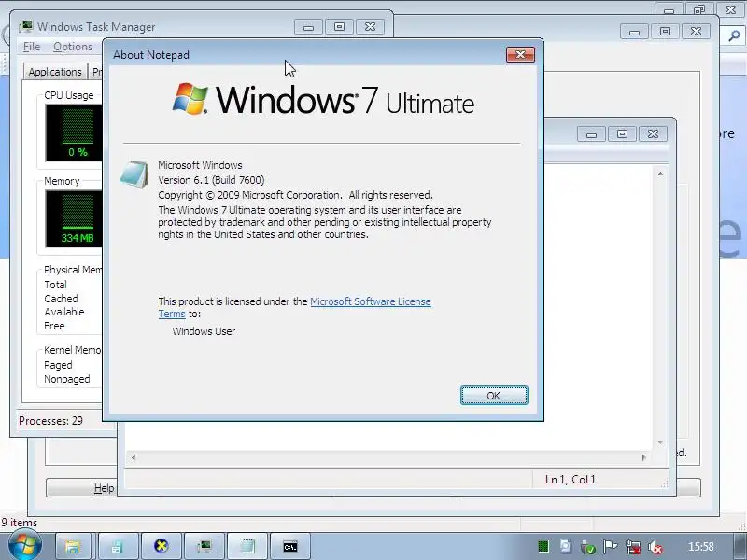
Task: Click Notepad's vertical scrollbar down arrow
Action: 660,442
